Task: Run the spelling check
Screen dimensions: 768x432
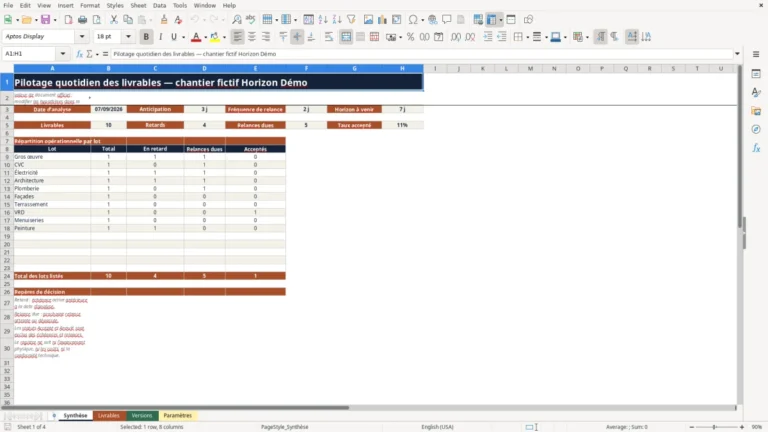Action: click(x=251, y=20)
